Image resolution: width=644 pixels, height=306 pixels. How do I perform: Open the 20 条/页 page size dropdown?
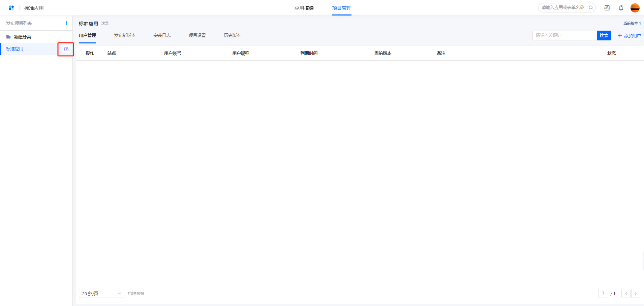101,294
